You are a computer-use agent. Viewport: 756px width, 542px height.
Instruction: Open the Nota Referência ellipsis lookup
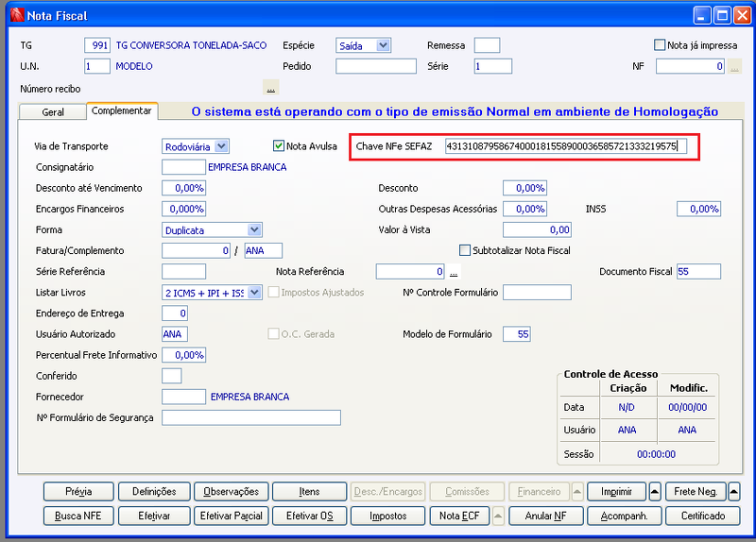tap(454, 272)
